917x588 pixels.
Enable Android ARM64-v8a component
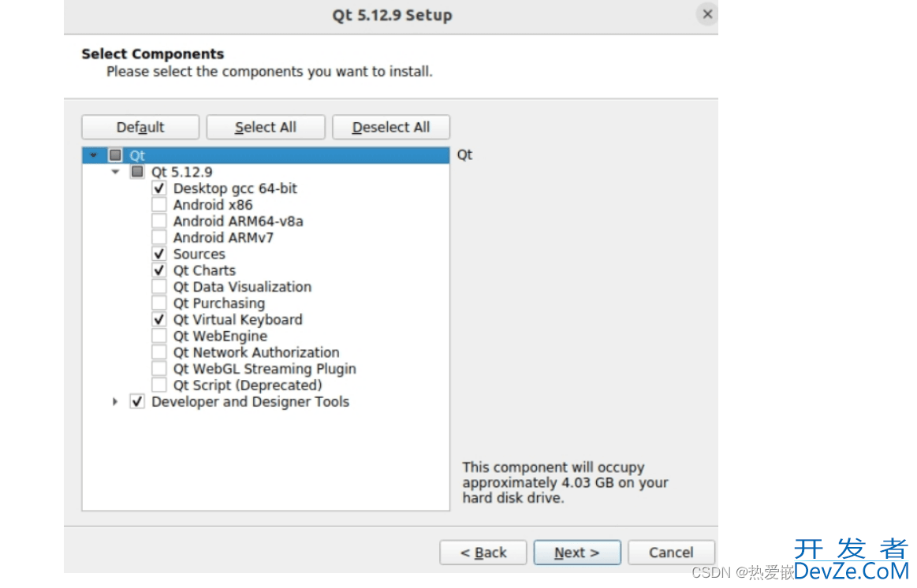158,221
